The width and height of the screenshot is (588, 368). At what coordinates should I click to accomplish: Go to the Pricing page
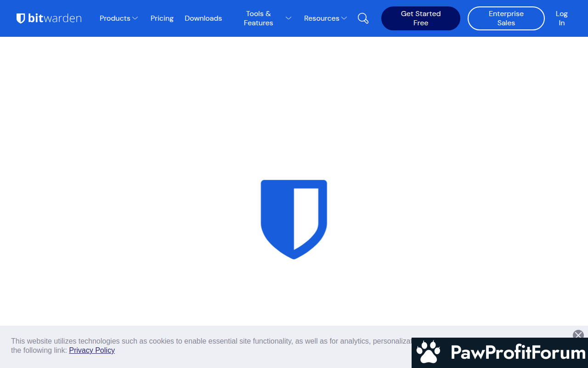[x=162, y=18]
